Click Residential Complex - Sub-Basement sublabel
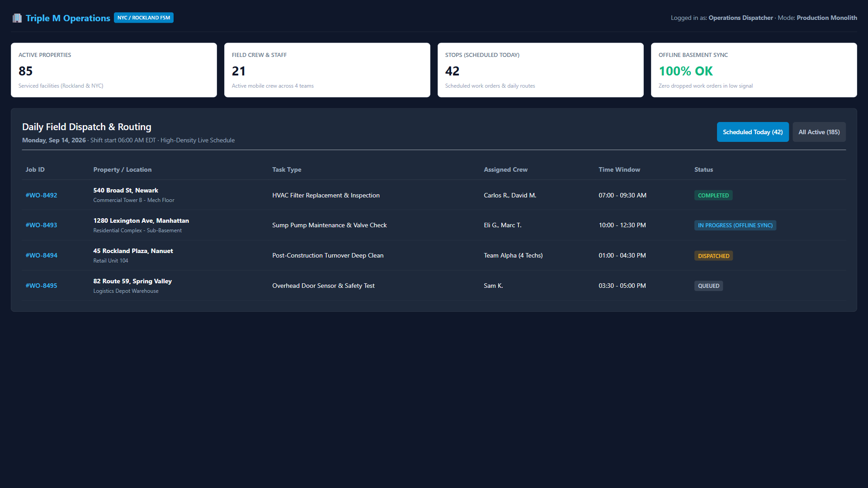 [137, 230]
